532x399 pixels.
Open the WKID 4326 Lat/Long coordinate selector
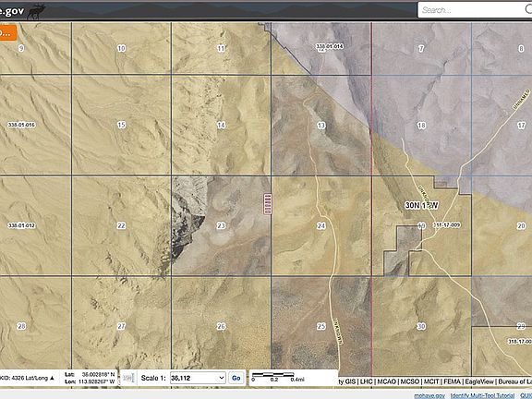(28, 378)
